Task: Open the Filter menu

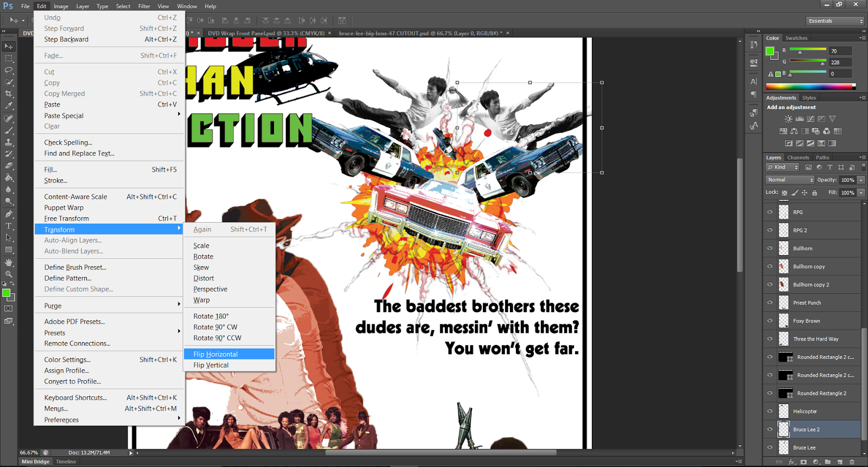Action: 144,7
